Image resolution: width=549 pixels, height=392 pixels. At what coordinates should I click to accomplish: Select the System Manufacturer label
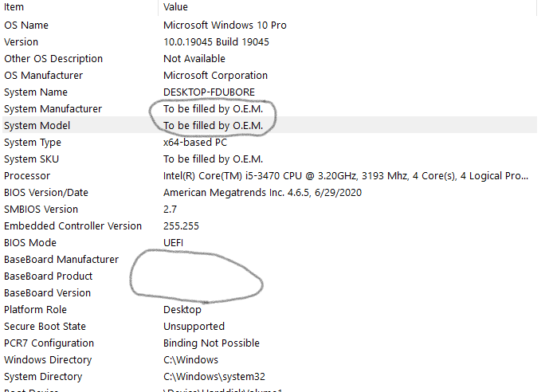pyautogui.click(x=53, y=109)
